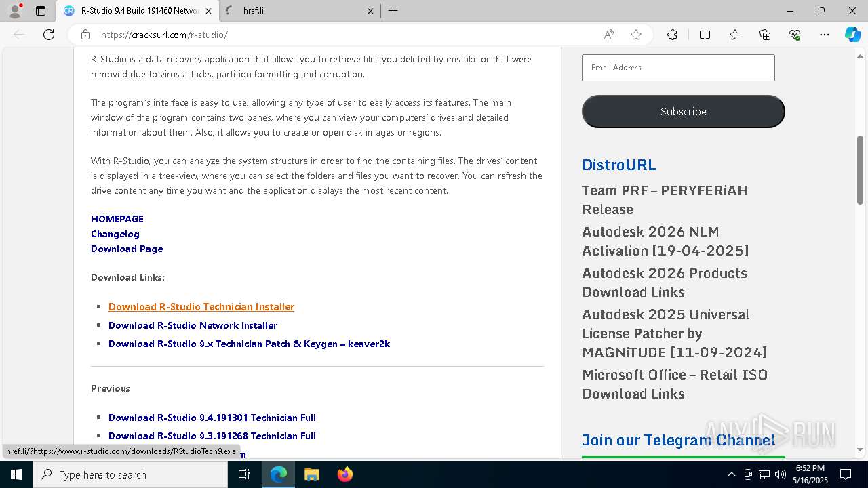Viewport: 868px width, 488px height.
Task: Download R-Studio Technician Installer
Action: pos(201,307)
